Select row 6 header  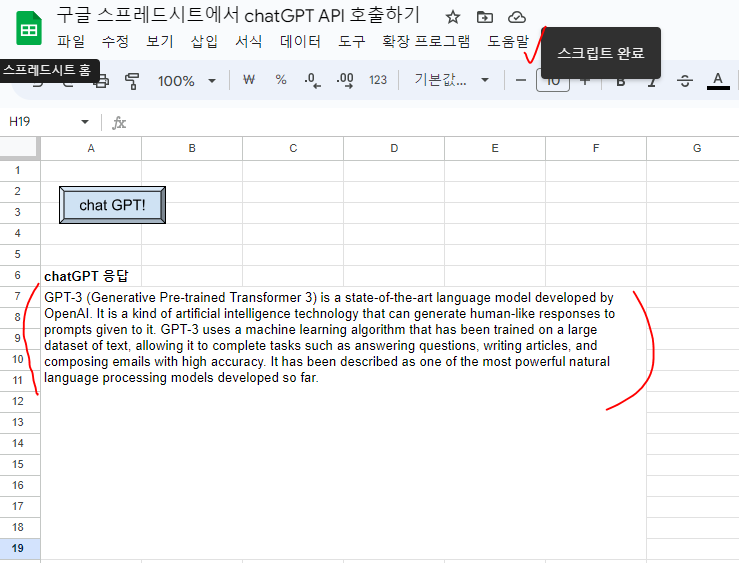click(18, 276)
